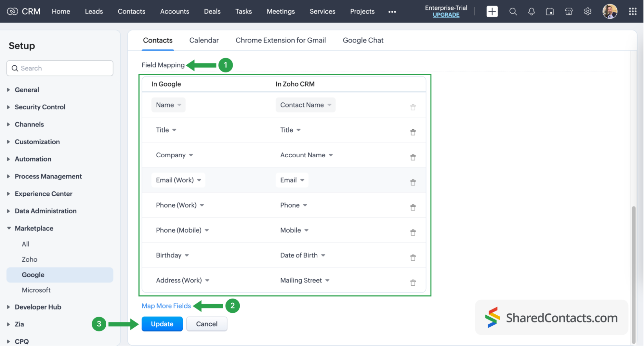Open the Phone (Work) field dropdown

coord(180,205)
